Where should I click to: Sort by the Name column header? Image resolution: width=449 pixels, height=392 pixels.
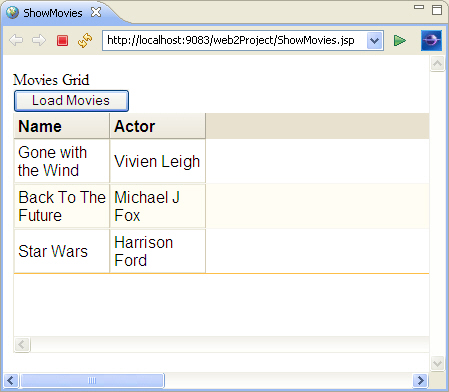coord(62,126)
